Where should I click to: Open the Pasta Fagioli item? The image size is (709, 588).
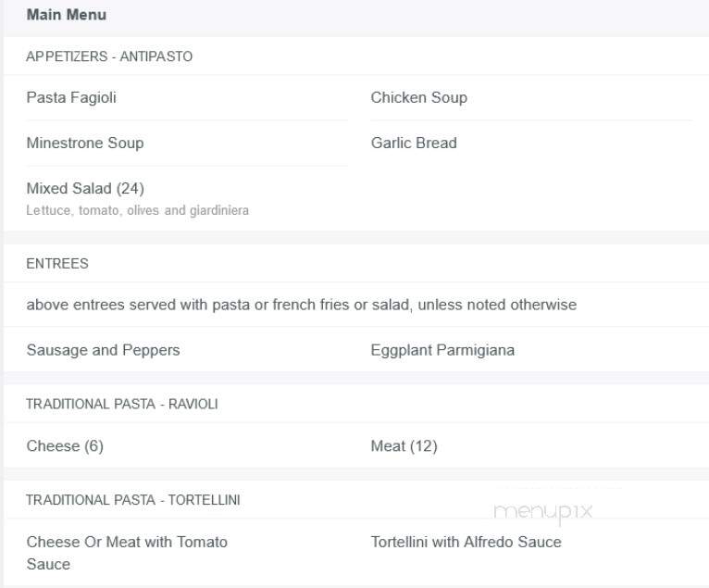tap(71, 98)
